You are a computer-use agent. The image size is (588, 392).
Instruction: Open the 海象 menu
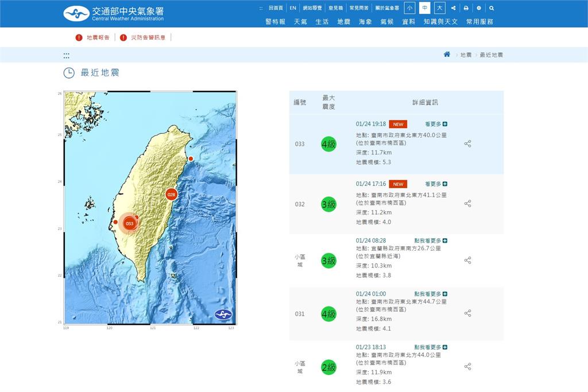365,22
